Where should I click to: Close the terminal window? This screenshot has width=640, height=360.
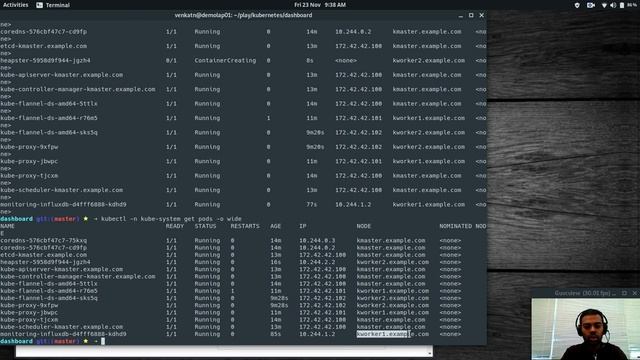tap(482, 16)
